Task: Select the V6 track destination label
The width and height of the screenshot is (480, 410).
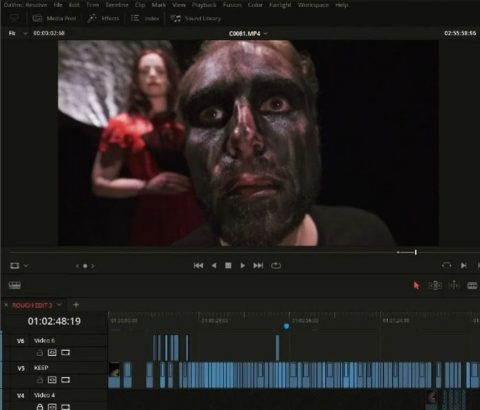Action: click(x=21, y=341)
